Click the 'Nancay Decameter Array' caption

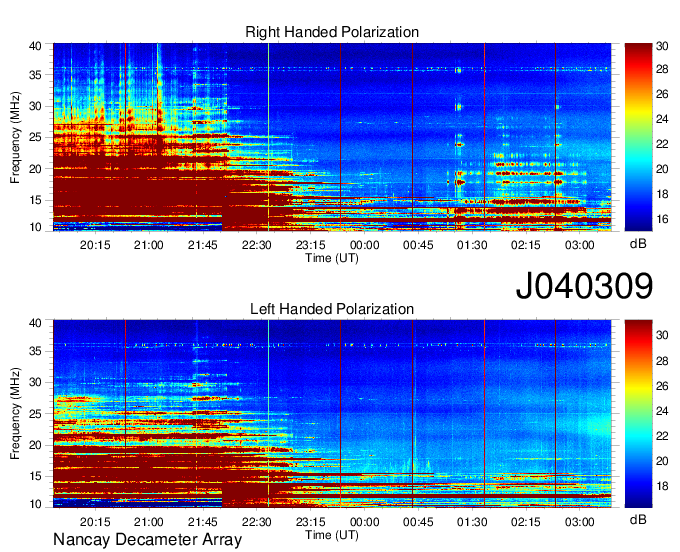point(147,539)
